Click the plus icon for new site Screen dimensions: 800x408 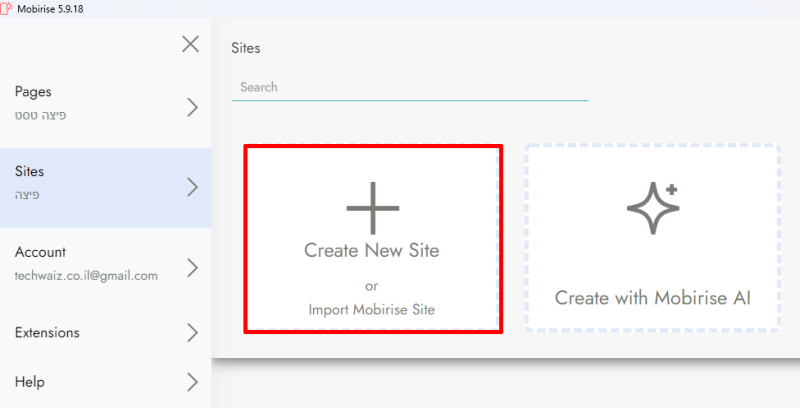coord(373,208)
